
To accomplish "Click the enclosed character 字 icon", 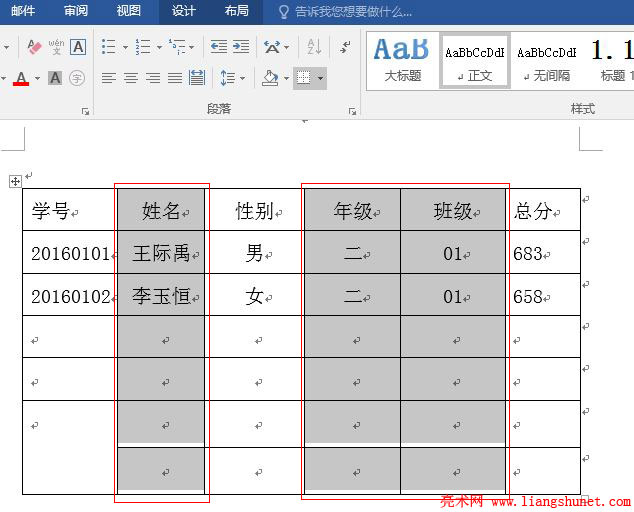I will click(77, 78).
